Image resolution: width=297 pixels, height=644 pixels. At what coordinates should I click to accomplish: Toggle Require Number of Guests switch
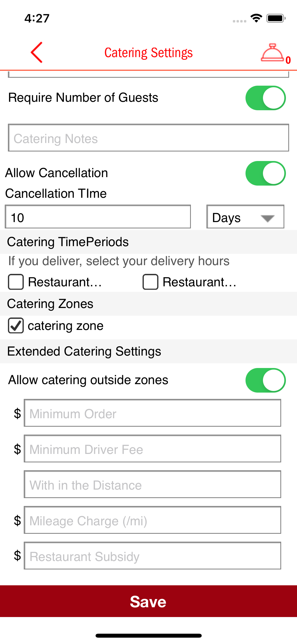click(265, 98)
